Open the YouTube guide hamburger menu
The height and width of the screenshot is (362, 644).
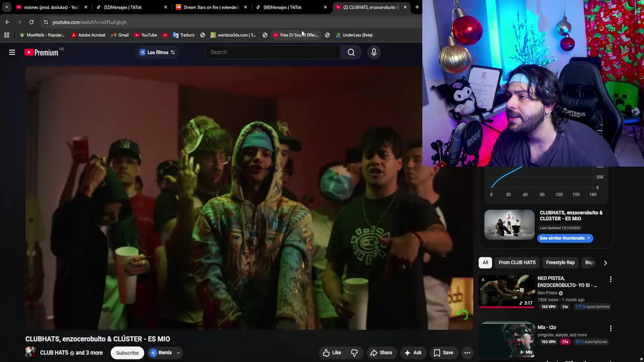12,52
